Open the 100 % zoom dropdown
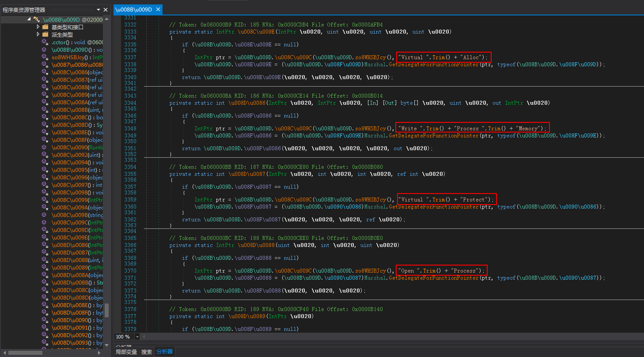644x357 pixels. 137,337
